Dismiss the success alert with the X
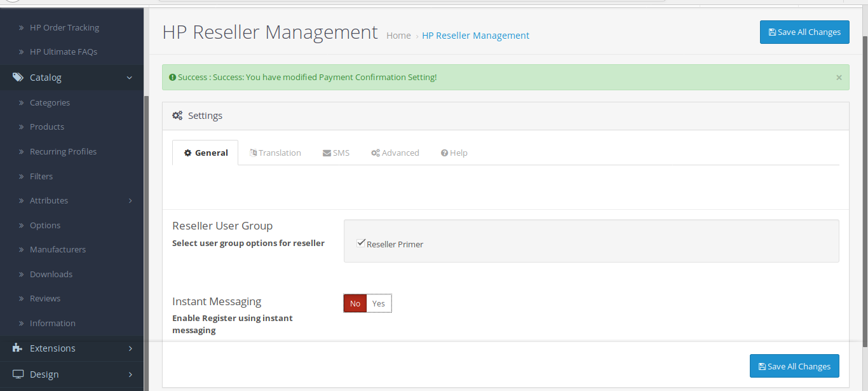This screenshot has height=391, width=868. 839,78
